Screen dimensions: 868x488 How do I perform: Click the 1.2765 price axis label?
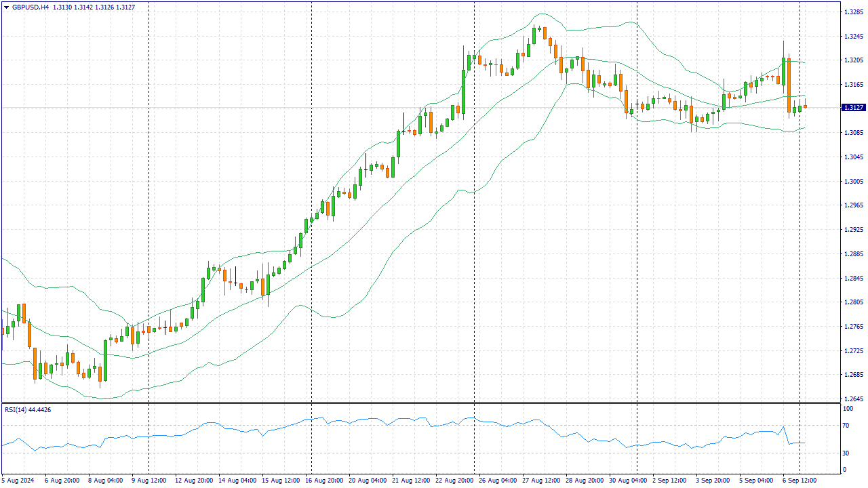point(853,327)
